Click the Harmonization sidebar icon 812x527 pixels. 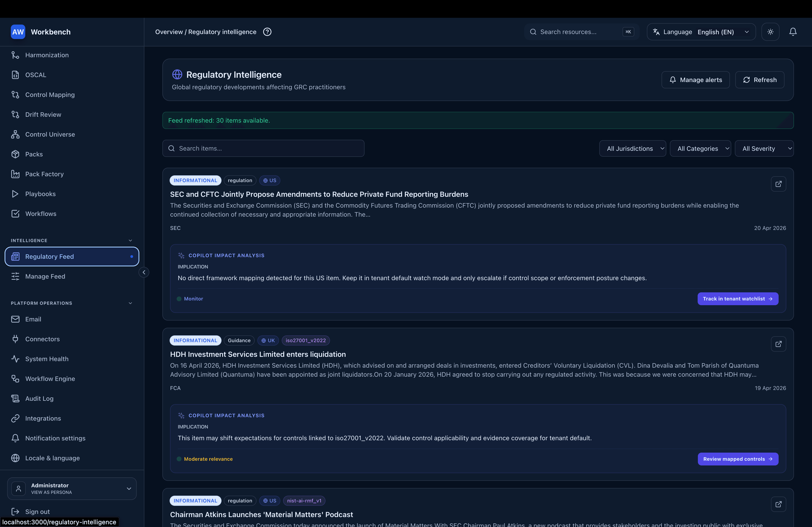(x=15, y=55)
